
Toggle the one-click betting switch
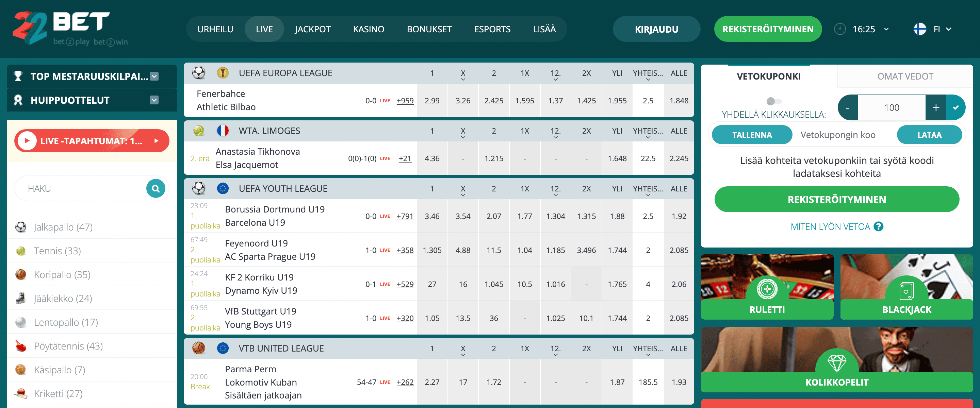[774, 101]
